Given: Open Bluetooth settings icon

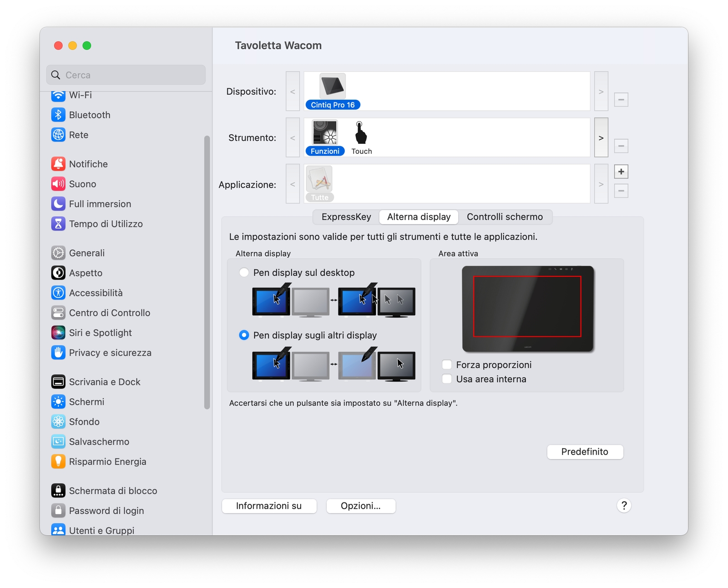Looking at the screenshot, I should point(58,115).
